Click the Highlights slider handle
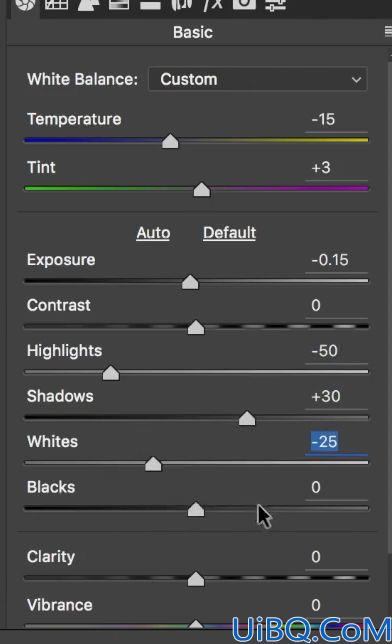The image size is (392, 644). [x=111, y=373]
